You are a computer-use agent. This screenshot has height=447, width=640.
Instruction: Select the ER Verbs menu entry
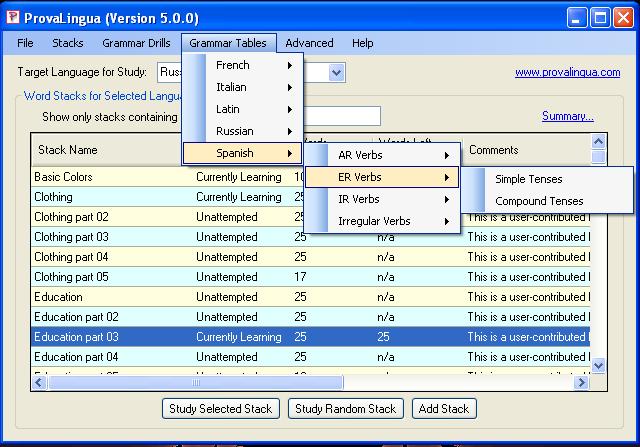382,177
